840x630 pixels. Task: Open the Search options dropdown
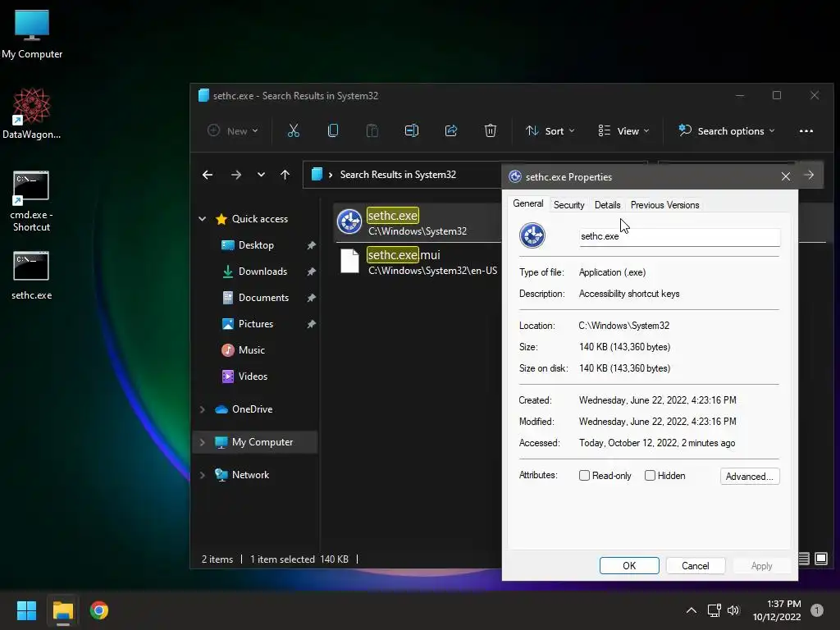pyautogui.click(x=727, y=130)
